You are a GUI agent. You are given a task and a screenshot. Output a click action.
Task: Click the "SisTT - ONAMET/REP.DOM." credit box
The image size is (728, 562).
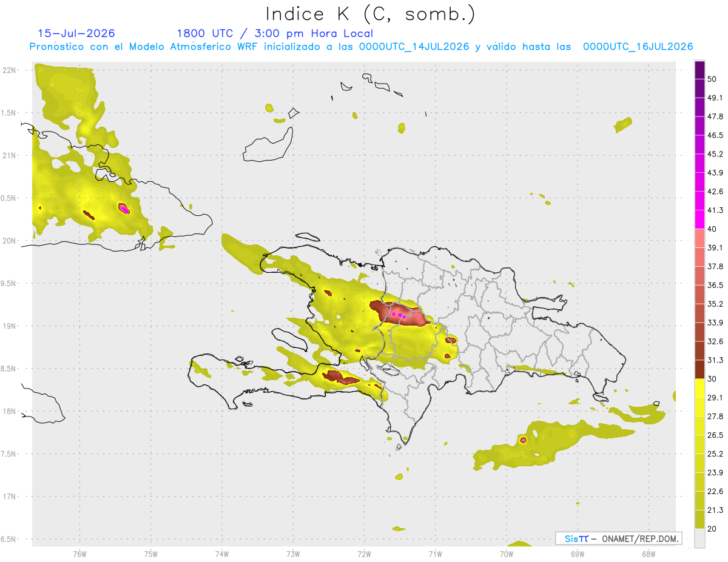[618, 538]
